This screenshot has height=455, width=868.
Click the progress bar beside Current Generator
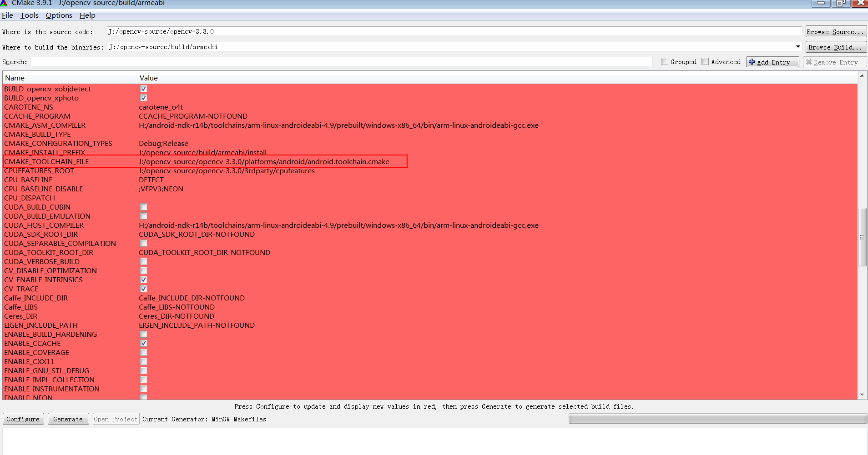coord(717,419)
